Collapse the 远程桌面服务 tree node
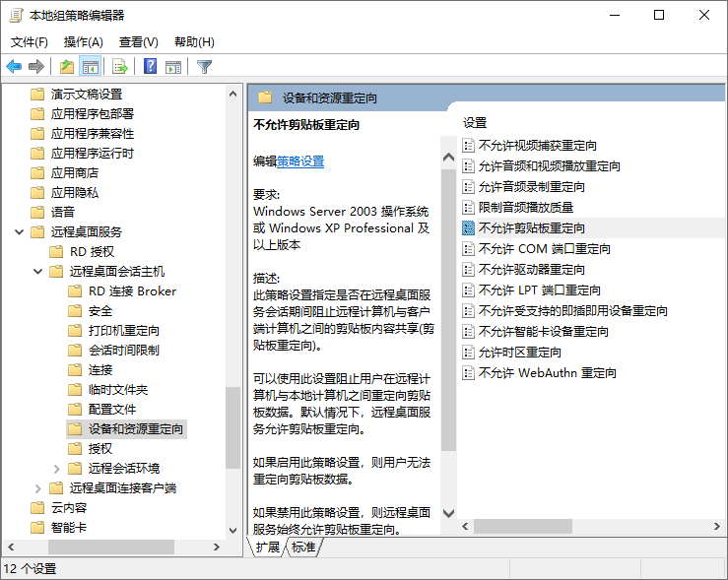This screenshot has width=728, height=580. pos(19,232)
